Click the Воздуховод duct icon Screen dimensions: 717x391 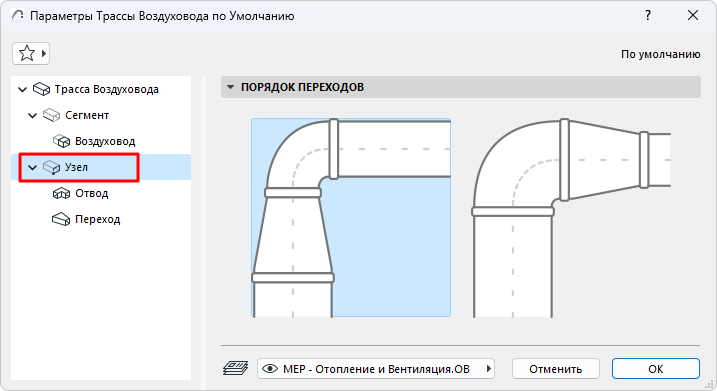pyautogui.click(x=61, y=141)
